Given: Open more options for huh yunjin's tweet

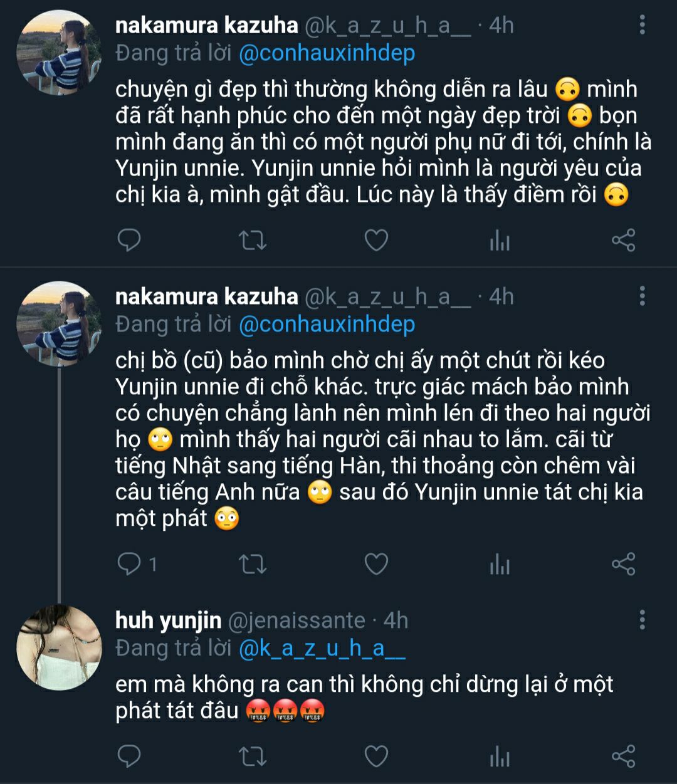Looking at the screenshot, I should (642, 620).
